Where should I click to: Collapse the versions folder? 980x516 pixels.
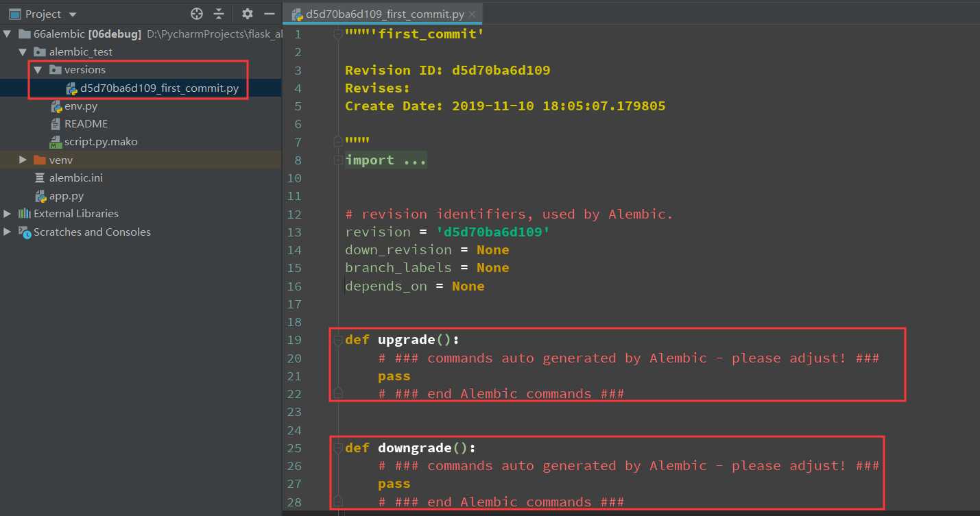tap(38, 69)
